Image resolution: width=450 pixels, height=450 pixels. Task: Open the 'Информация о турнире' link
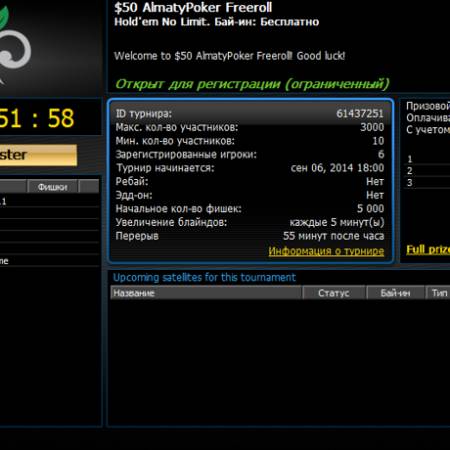click(x=326, y=251)
